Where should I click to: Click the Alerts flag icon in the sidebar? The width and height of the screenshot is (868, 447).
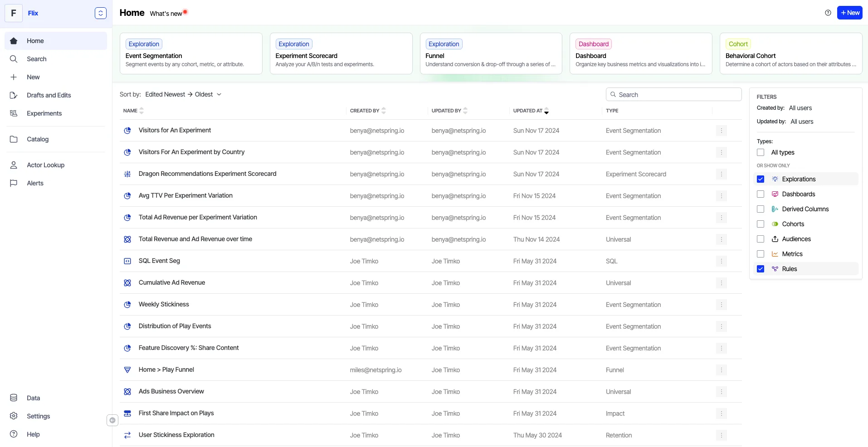(14, 183)
